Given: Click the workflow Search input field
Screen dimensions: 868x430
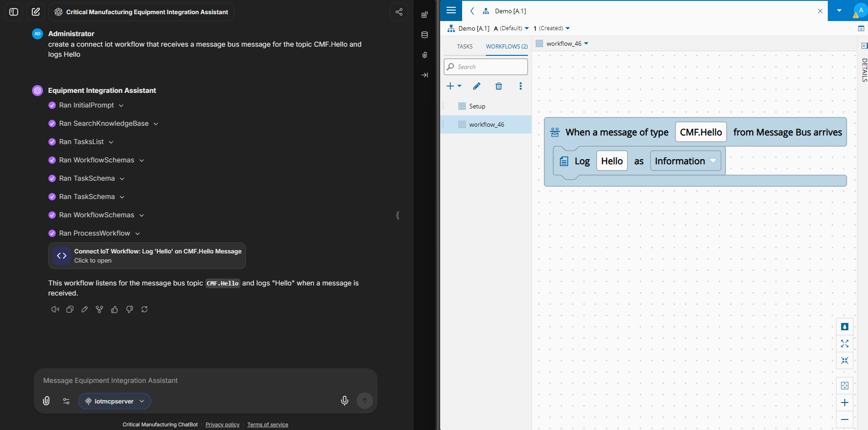Looking at the screenshot, I should (x=486, y=67).
